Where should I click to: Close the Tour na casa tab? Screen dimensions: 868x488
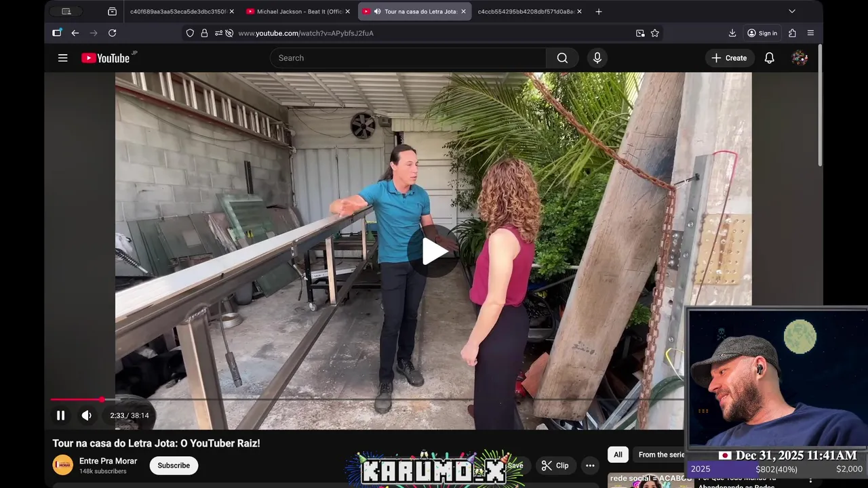pyautogui.click(x=464, y=12)
